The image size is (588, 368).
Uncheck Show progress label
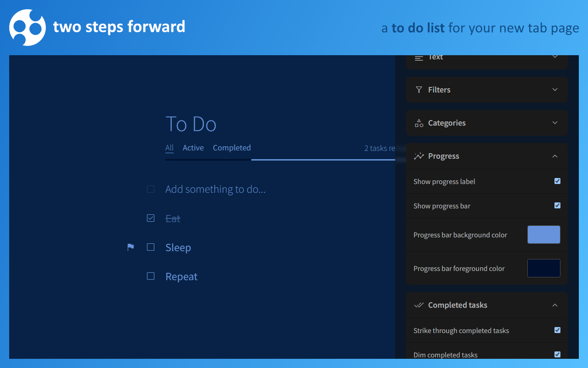click(x=557, y=181)
